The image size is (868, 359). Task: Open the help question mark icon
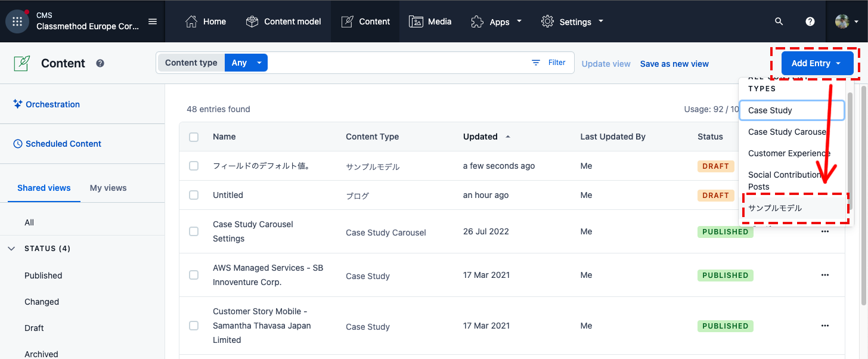pyautogui.click(x=810, y=21)
